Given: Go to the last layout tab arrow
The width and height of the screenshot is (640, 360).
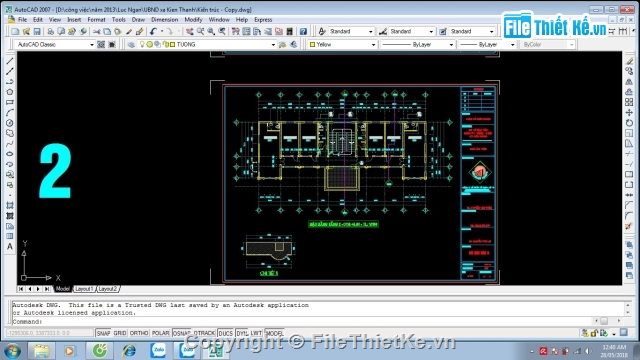Looking at the screenshot, I should pyautogui.click(x=47, y=289).
